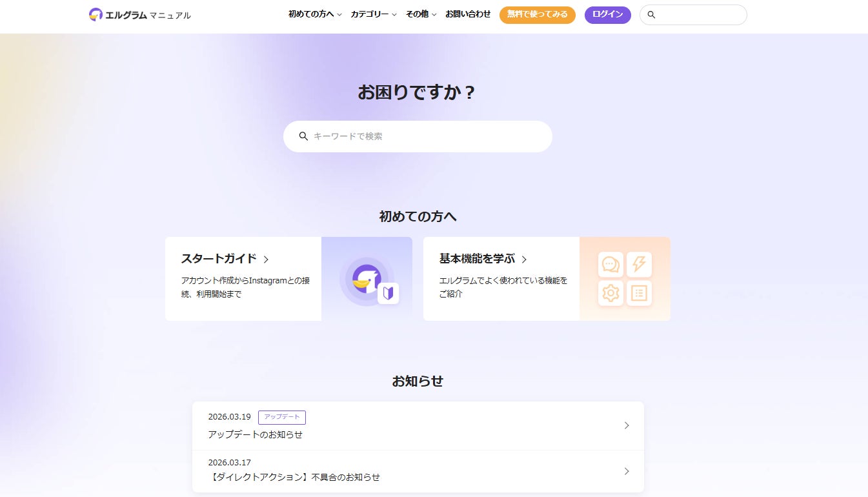Image resolution: width=868 pixels, height=497 pixels.
Task: Open the 【ダイレクトアクション】不具合のお知らせ notice
Action: coord(418,471)
